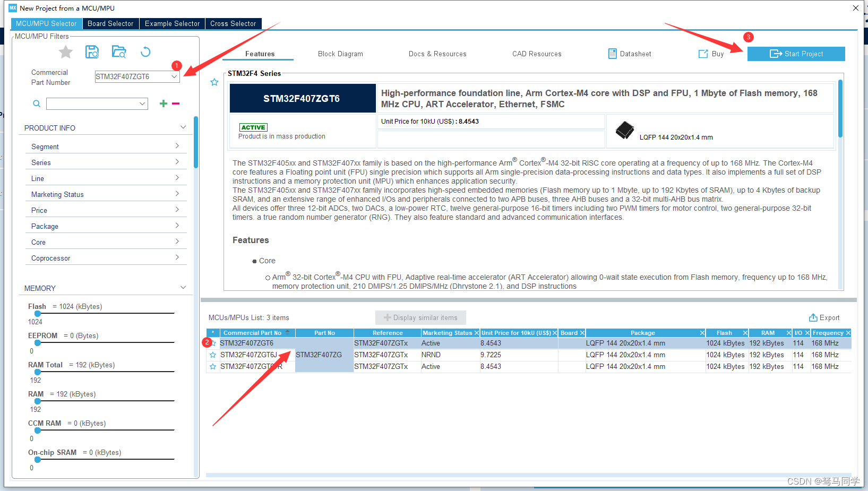868x491 pixels.
Task: Open the search text dropdown
Action: (x=142, y=104)
